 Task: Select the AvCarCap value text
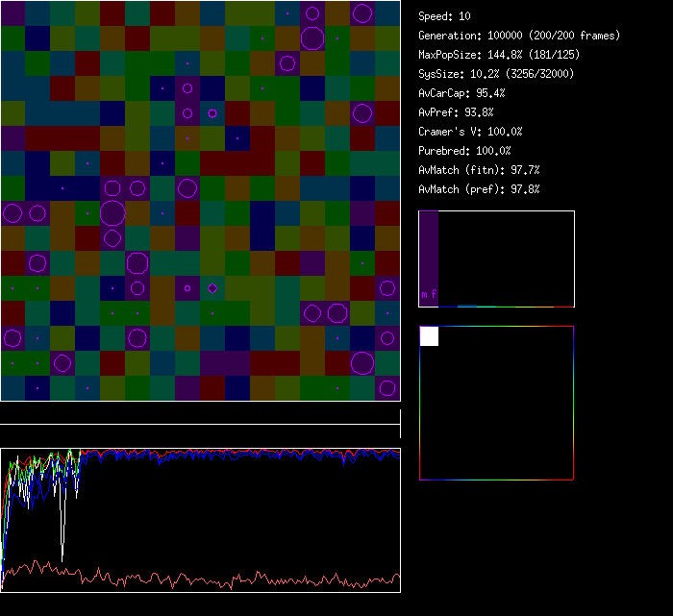(462, 93)
